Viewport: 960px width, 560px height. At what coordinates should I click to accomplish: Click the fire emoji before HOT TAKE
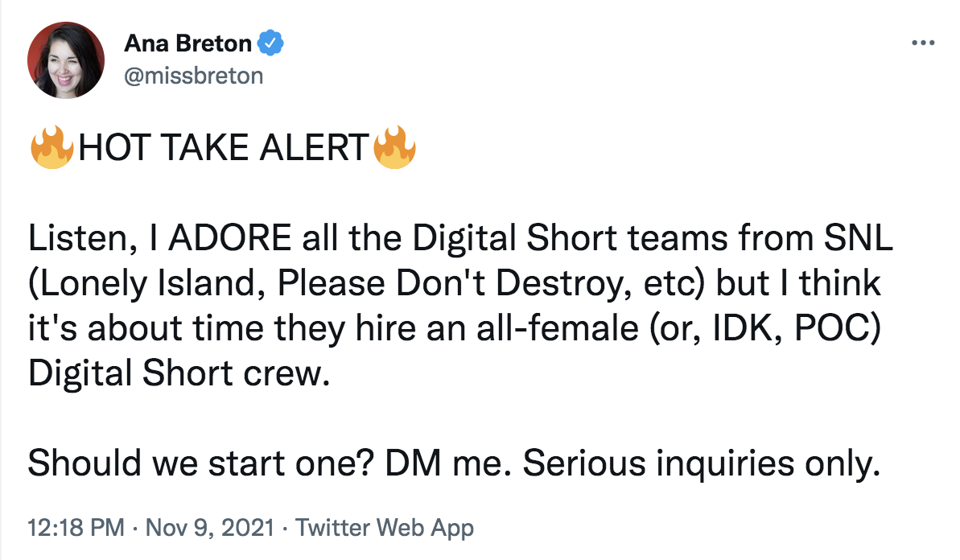pos(52,147)
